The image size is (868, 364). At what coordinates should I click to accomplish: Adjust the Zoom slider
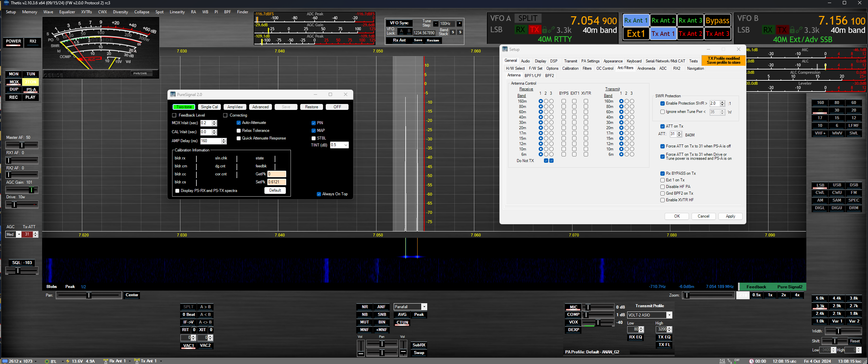tap(708, 295)
